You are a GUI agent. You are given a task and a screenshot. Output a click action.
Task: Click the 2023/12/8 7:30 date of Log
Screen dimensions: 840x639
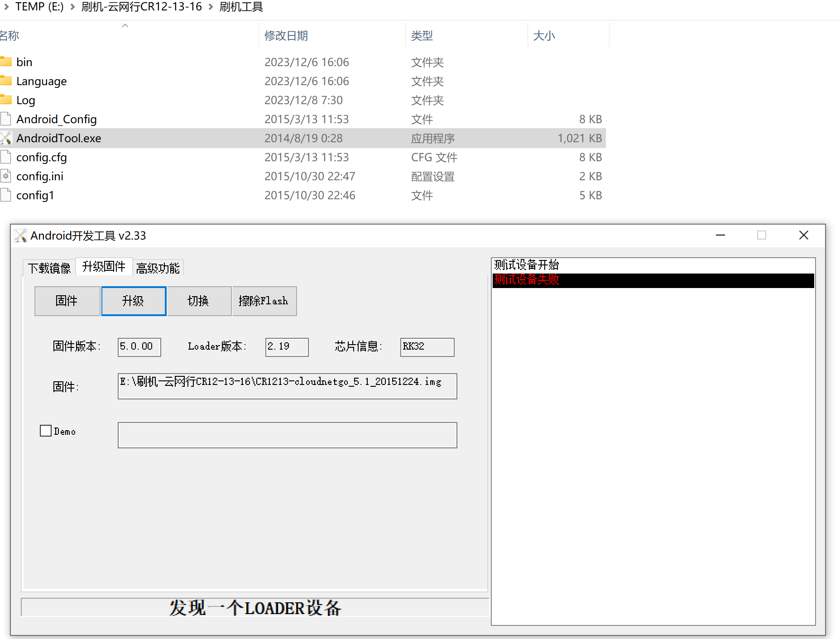point(303,100)
